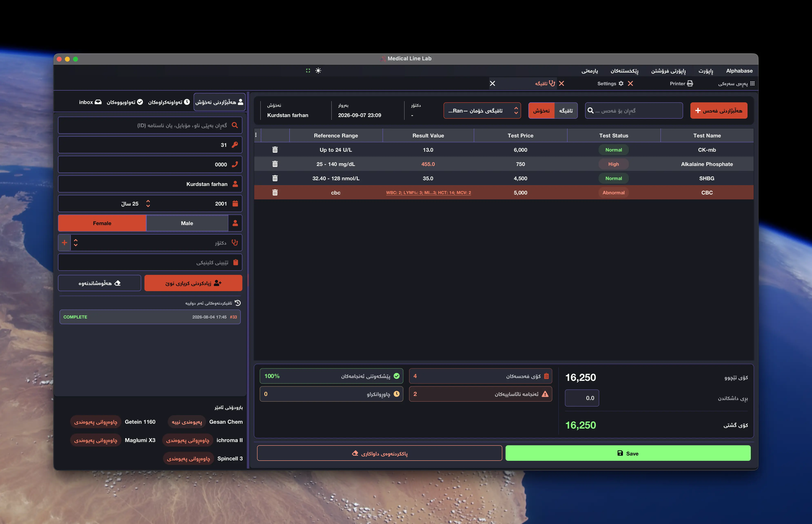
Task: Click the green checkmark icon in the 100% card
Action: [x=397, y=376]
